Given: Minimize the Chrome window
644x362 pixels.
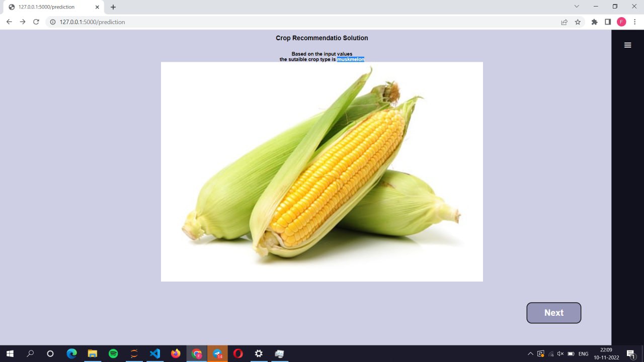Looking at the screenshot, I should point(596,7).
